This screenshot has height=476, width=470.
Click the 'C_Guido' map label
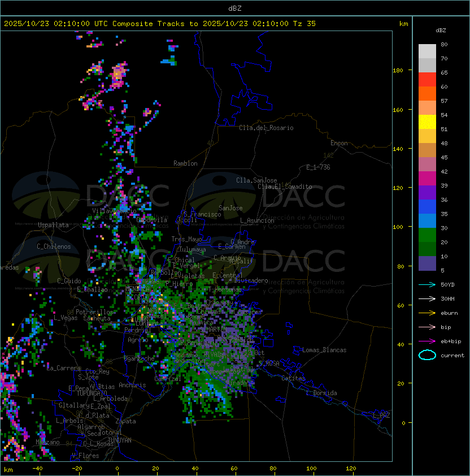[69, 281]
